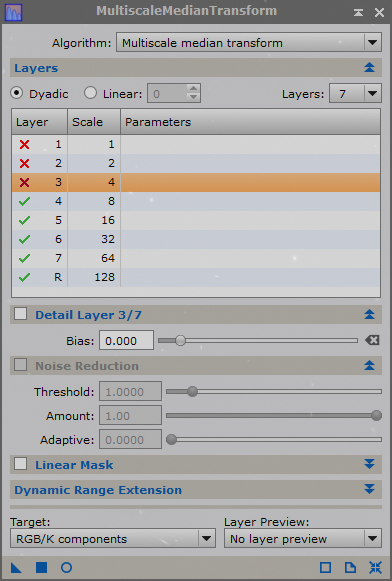The width and height of the screenshot is (392, 581).
Task: Expand the Linear Mask section
Action: 369,464
